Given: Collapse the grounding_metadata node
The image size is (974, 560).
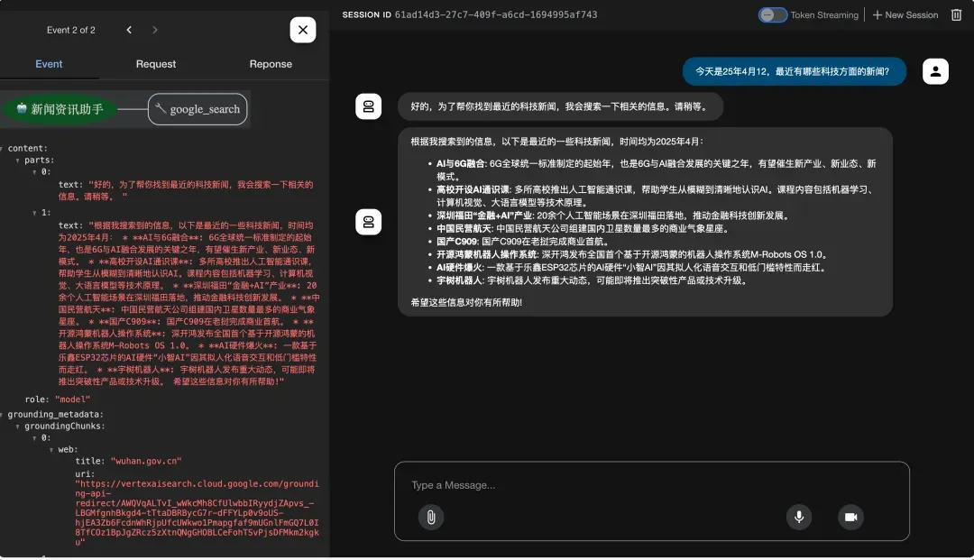Looking at the screenshot, I should pyautogui.click(x=2, y=415).
